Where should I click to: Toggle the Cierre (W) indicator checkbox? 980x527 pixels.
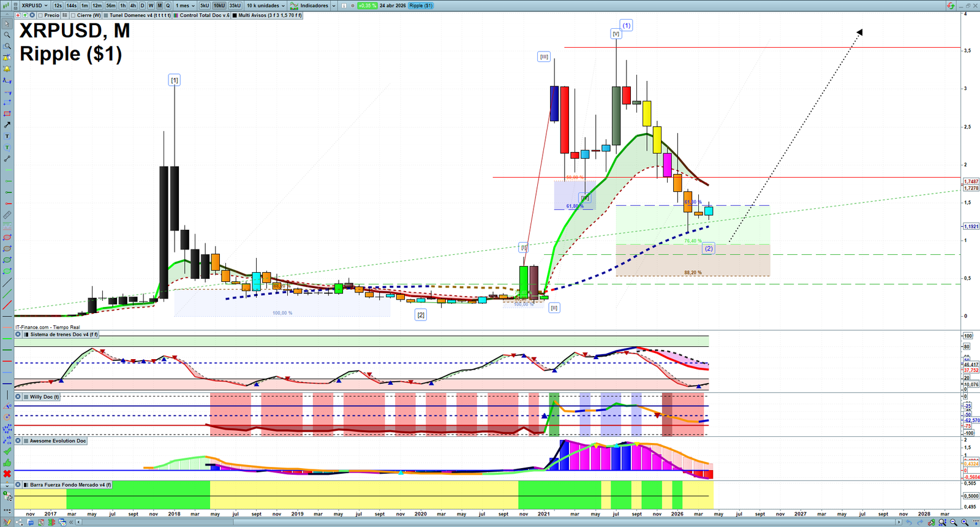[73, 15]
